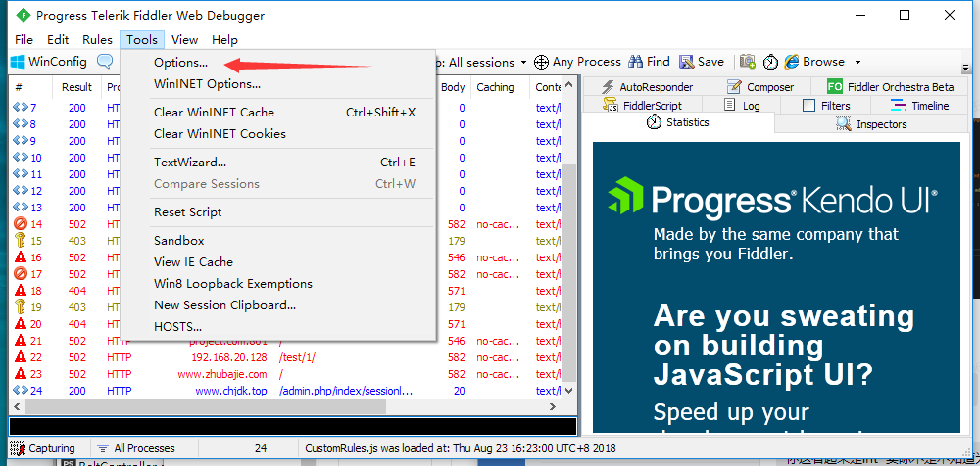
Task: Open the Log tab
Action: pos(742,106)
